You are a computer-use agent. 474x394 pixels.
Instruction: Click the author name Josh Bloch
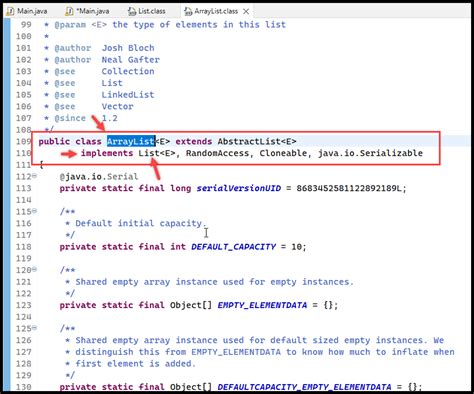(x=128, y=48)
